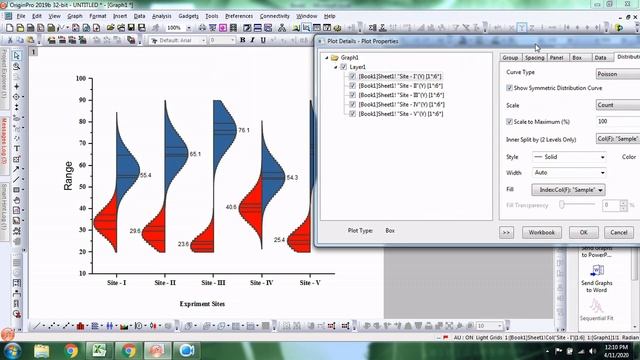
Task: Uncheck the "Site - IV" plot checkbox
Action: click(x=353, y=104)
